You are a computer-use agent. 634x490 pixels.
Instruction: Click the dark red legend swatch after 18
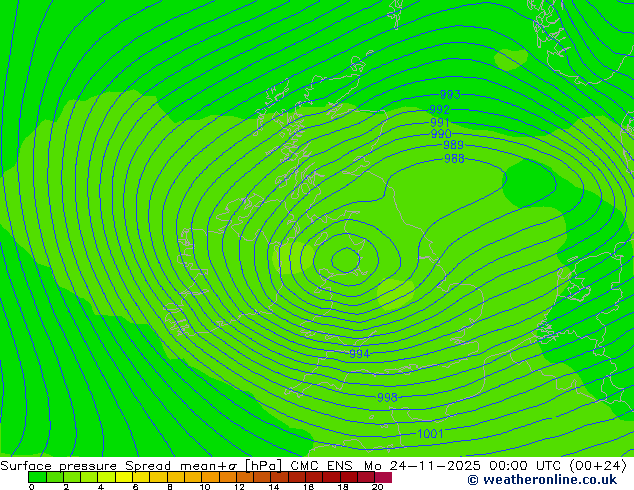click(x=349, y=477)
